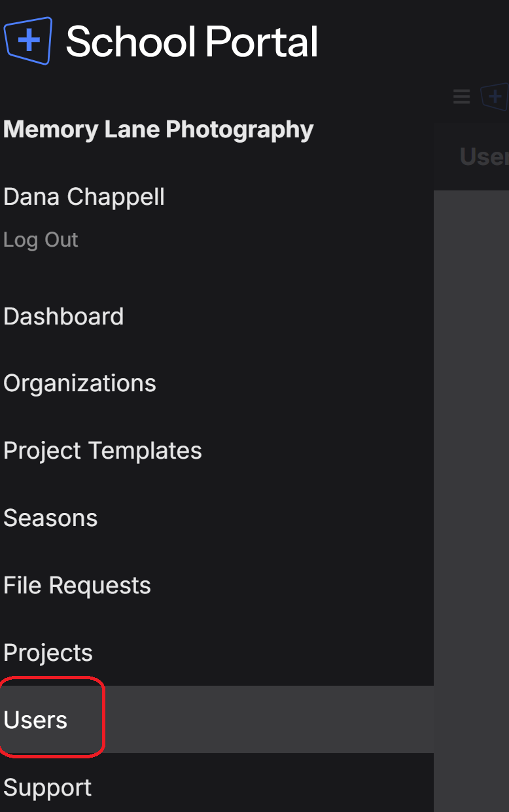Click the dimmed portal logo beside hamburger
509x812 pixels.
pyautogui.click(x=495, y=97)
